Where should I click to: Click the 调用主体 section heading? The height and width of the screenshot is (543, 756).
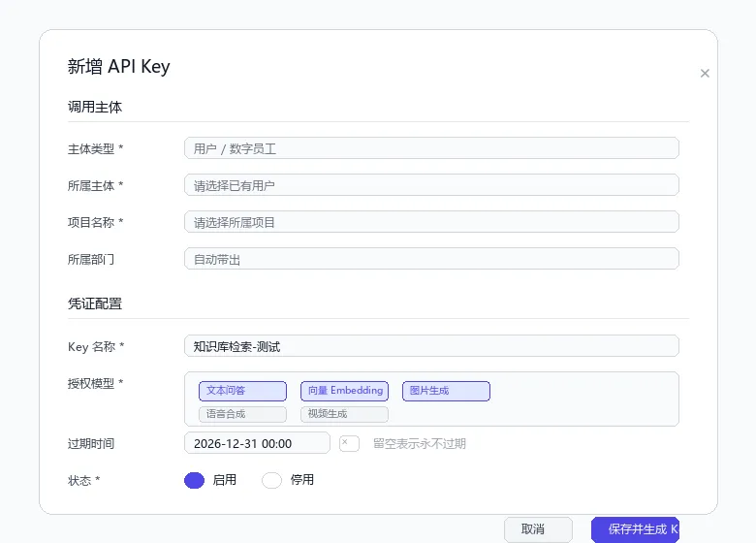tap(95, 107)
